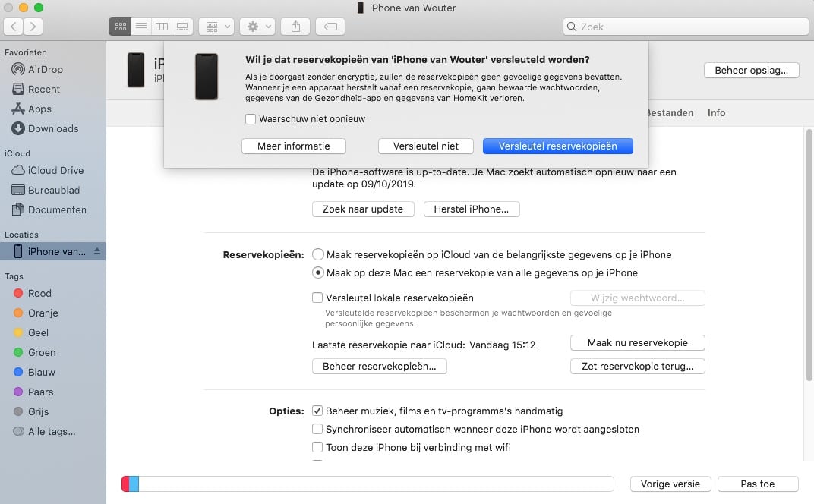Image resolution: width=814 pixels, height=504 pixels.
Task: Click the Wijzig wachtwoord... button
Action: point(638,298)
